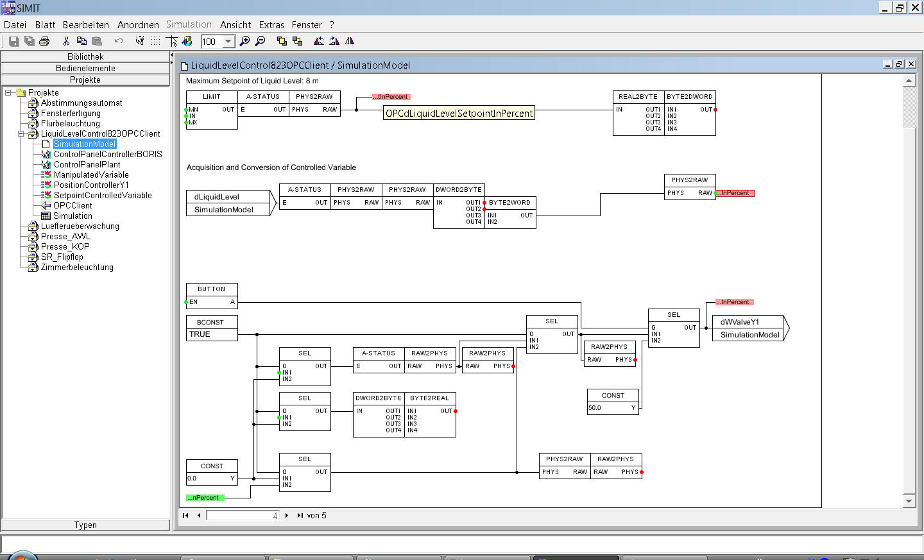Click the LIMIT block in the diagram
The width and height of the screenshot is (924, 560).
click(212, 110)
